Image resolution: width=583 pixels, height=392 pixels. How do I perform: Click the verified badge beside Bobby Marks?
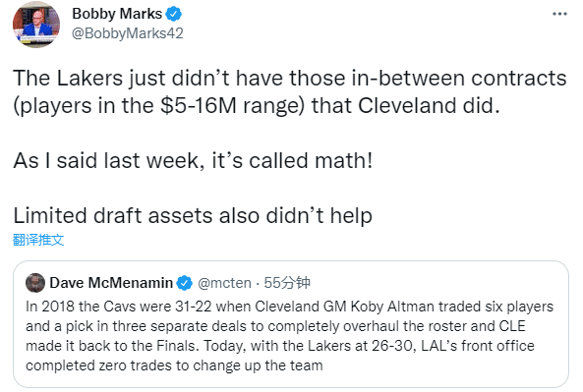(x=173, y=14)
